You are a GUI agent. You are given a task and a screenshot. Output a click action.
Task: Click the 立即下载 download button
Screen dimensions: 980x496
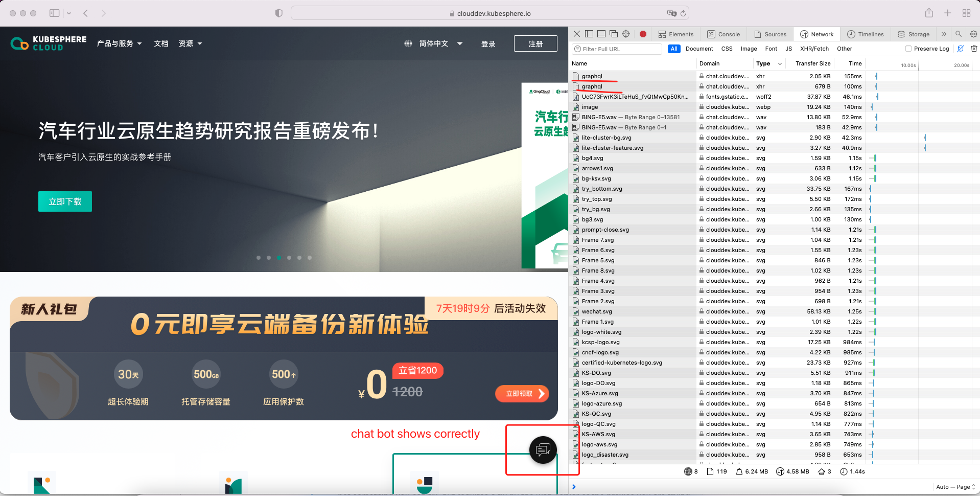[x=64, y=201]
